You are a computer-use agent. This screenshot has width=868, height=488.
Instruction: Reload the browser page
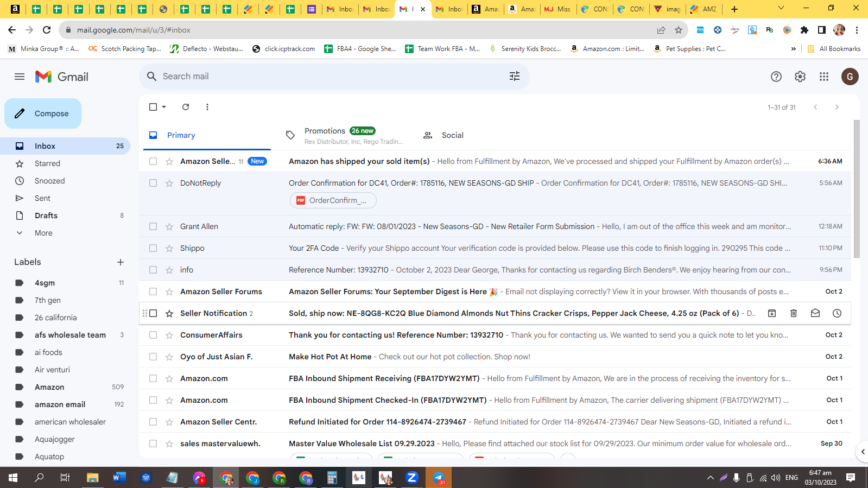tap(47, 30)
